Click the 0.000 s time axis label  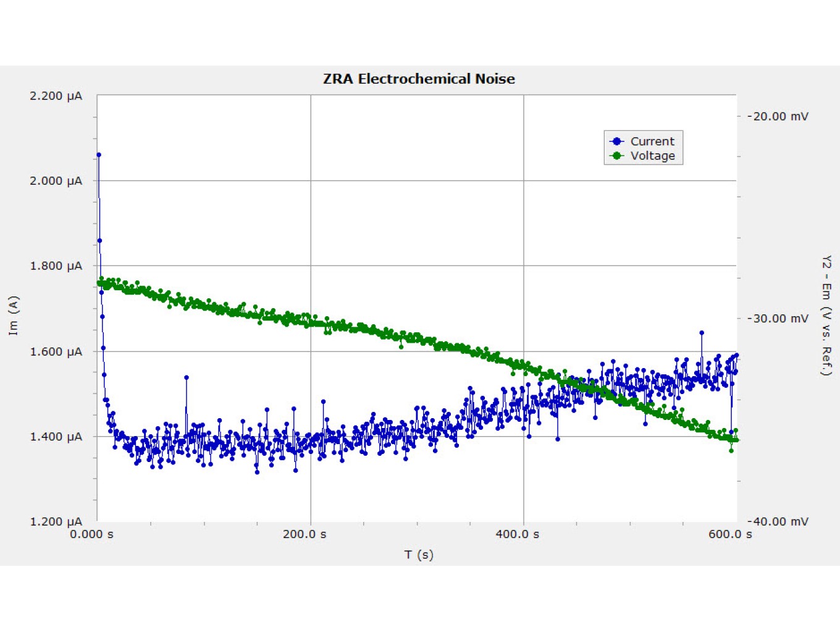pyautogui.click(x=91, y=534)
